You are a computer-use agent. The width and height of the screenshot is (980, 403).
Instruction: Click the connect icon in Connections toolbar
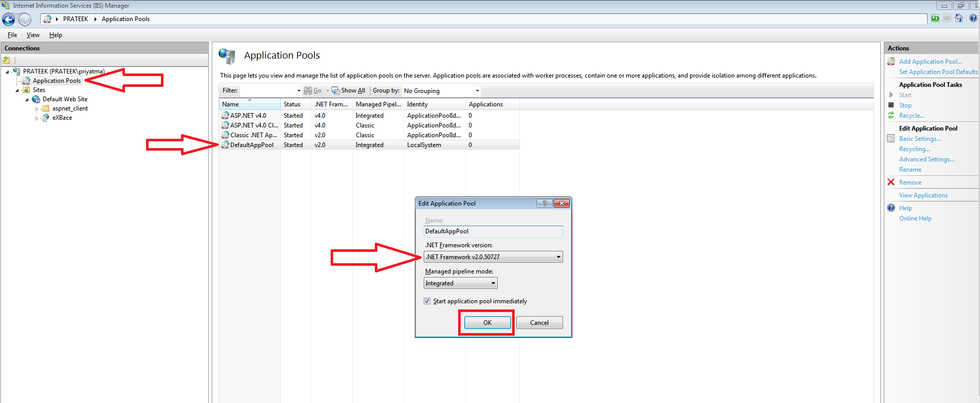(x=7, y=60)
